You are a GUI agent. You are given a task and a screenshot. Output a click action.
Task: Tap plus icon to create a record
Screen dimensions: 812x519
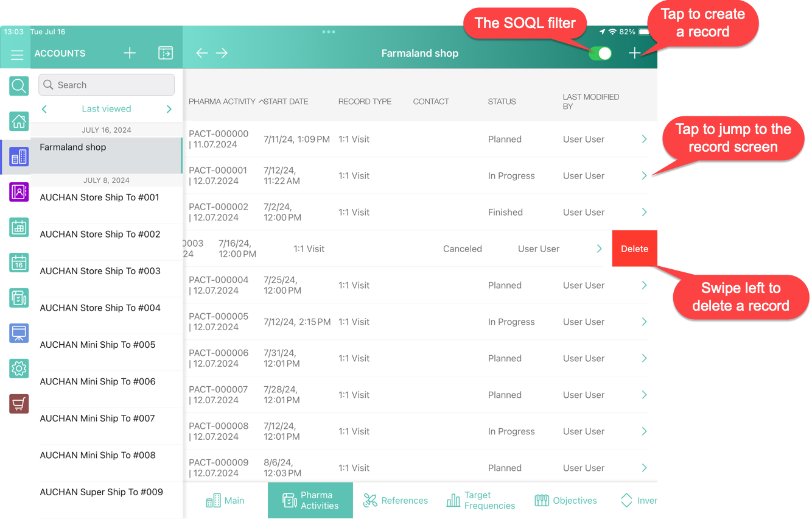634,54
